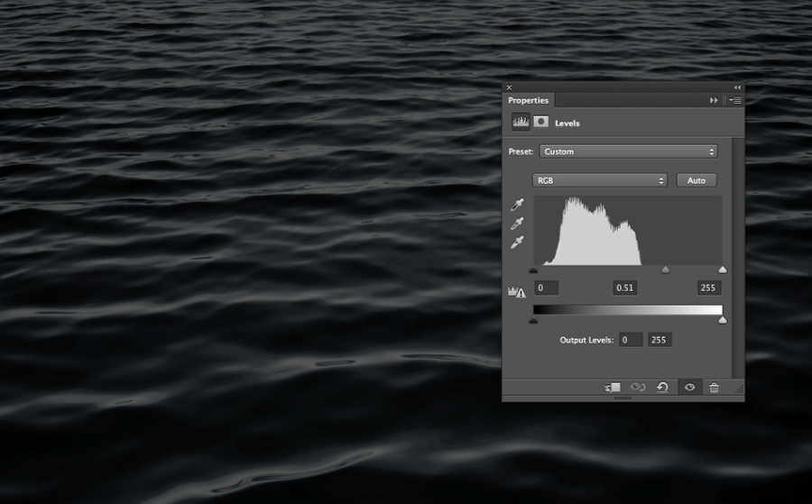Open the RGB channel dropdown
The height and width of the screenshot is (504, 812).
(x=600, y=180)
